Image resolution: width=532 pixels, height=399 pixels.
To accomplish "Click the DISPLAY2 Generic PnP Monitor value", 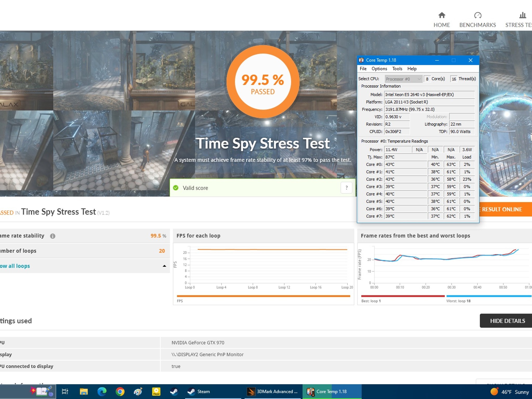I will pyautogui.click(x=207, y=354).
